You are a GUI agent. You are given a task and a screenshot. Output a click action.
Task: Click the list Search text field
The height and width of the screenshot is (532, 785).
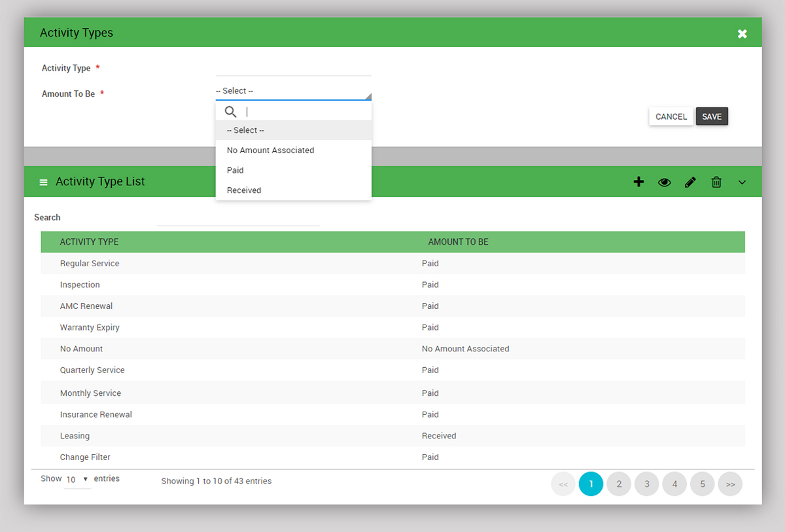click(x=238, y=218)
